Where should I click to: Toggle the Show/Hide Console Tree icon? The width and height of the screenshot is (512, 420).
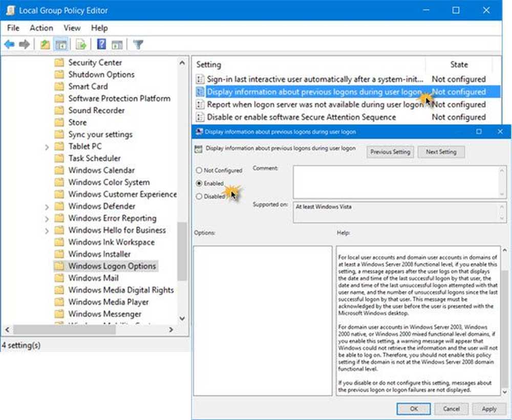(60, 45)
